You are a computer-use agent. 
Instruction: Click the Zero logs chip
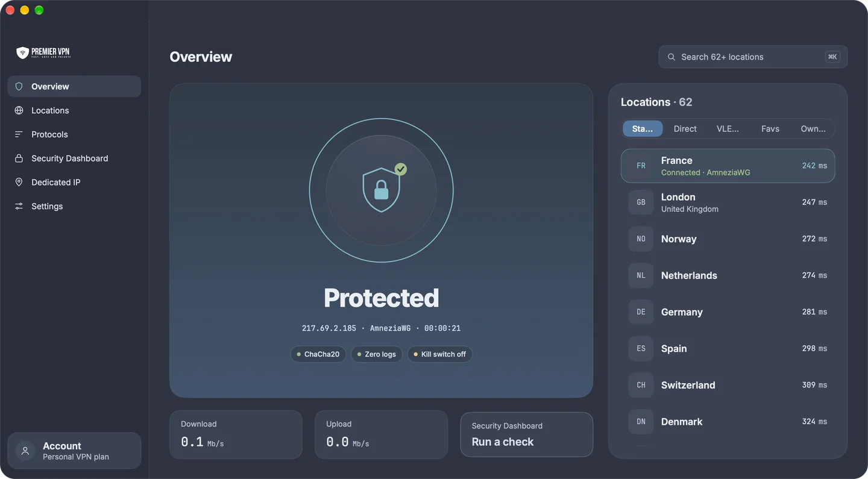[x=377, y=354]
